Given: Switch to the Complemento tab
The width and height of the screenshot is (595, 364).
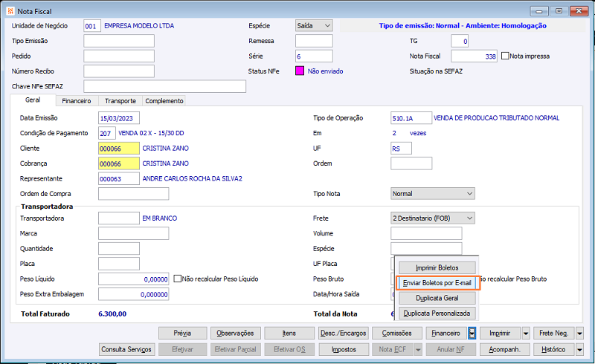Looking at the screenshot, I should click(x=164, y=101).
